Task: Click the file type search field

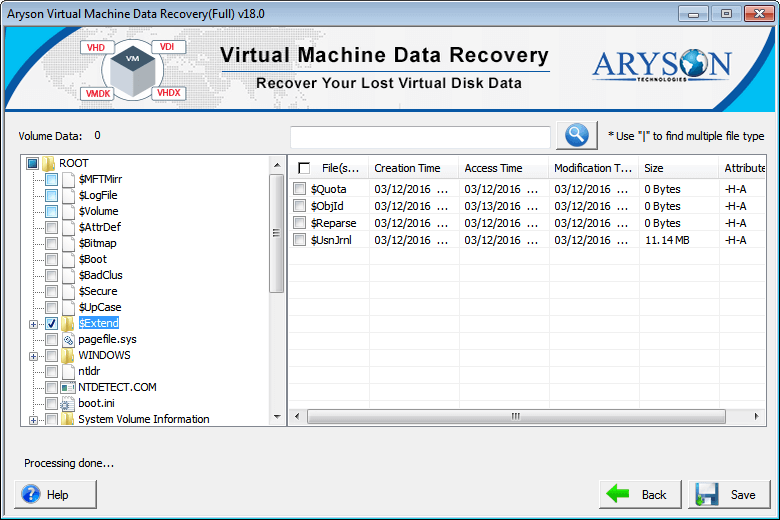Action: 420,136
